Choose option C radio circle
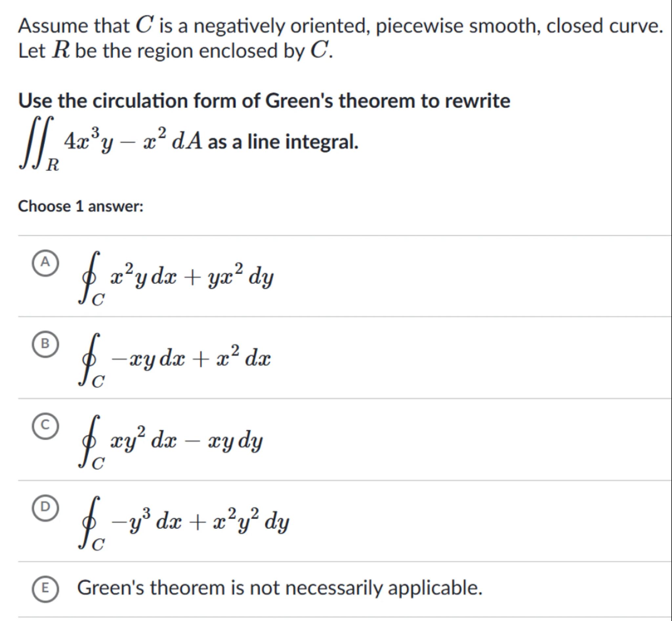 tap(45, 426)
